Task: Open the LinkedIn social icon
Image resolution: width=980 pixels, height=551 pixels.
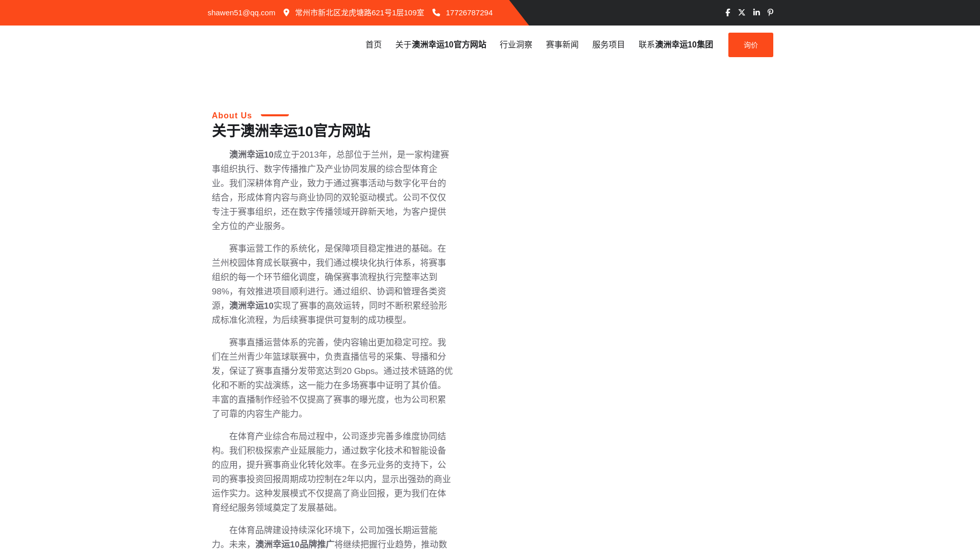Action: pyautogui.click(x=756, y=13)
